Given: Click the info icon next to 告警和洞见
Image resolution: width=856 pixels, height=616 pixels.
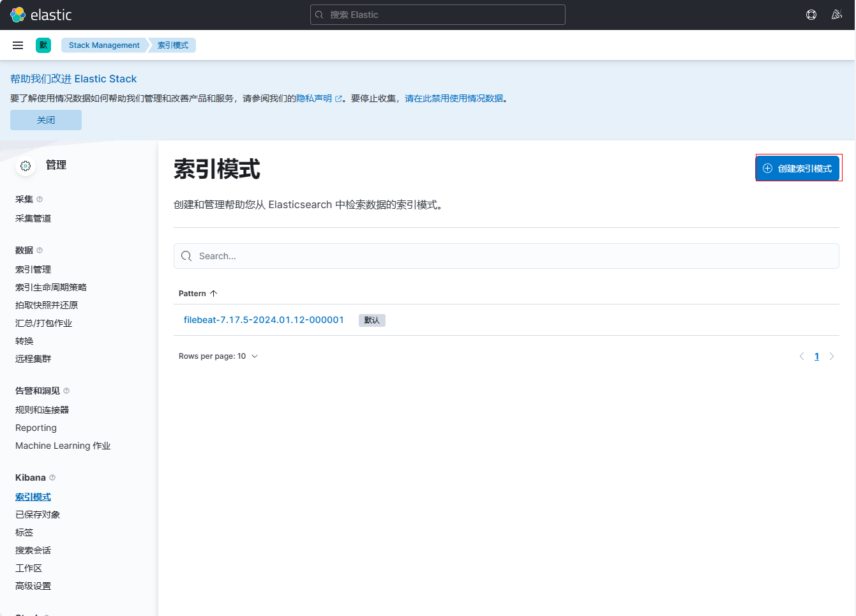Looking at the screenshot, I should click(x=66, y=391).
